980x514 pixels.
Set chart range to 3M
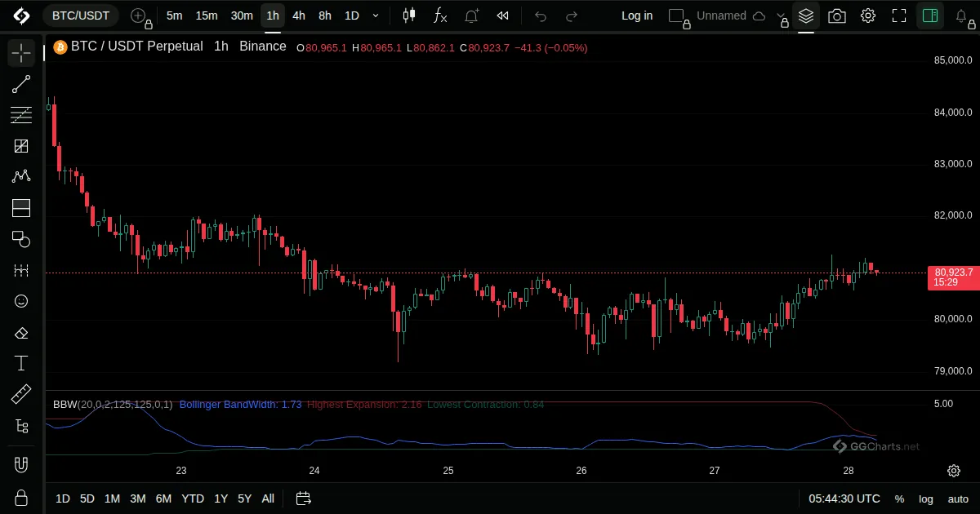click(x=138, y=498)
